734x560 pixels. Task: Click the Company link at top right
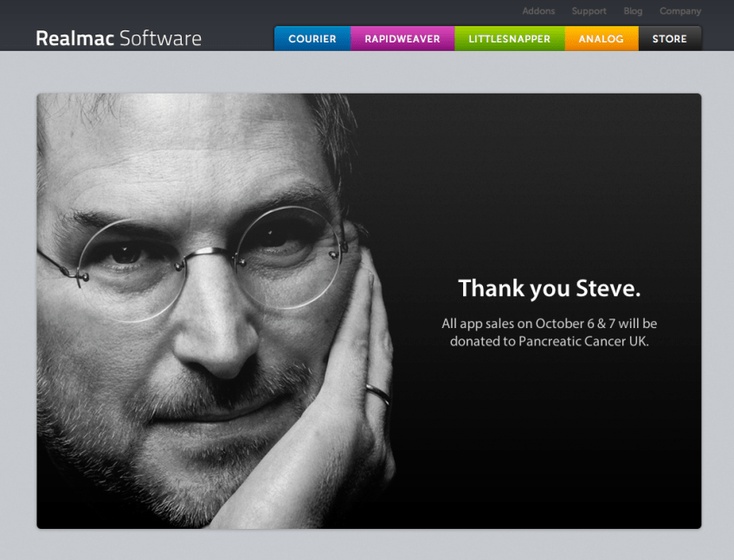680,11
